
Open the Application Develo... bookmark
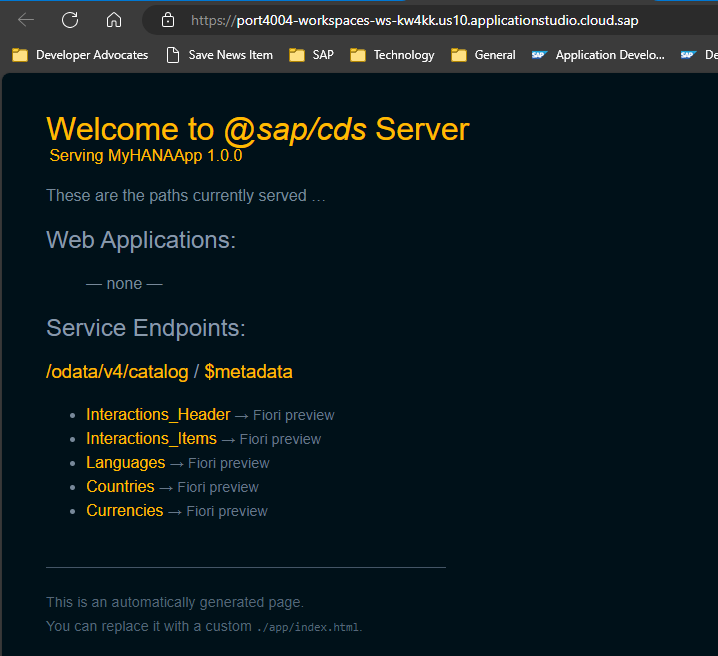(598, 55)
